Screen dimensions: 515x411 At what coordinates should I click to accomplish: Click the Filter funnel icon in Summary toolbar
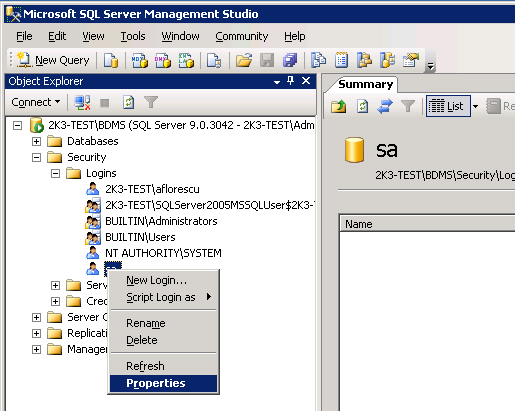pyautogui.click(x=408, y=107)
